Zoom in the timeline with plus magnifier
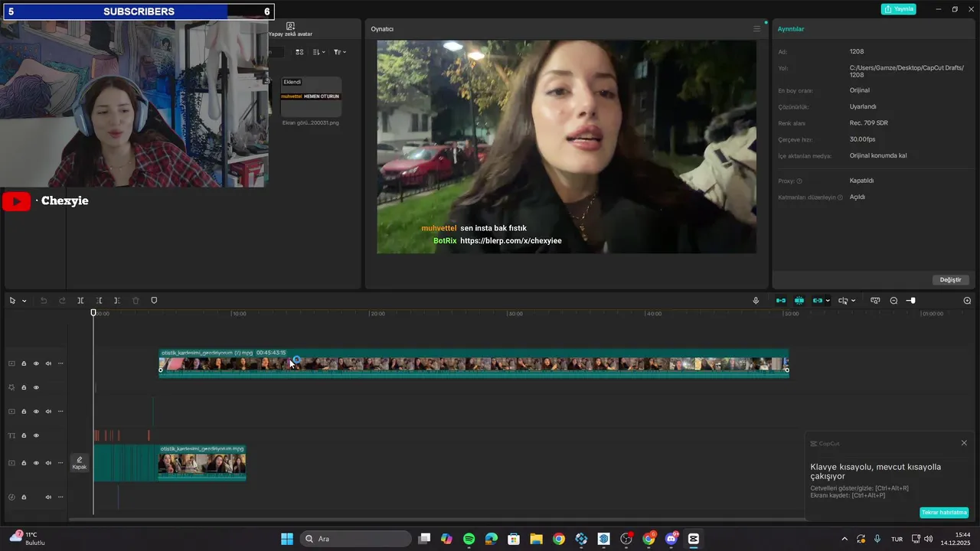 click(967, 301)
